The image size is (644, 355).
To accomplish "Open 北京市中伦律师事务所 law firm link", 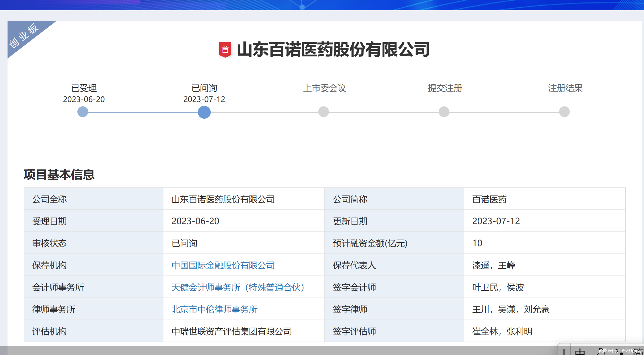I will (214, 309).
